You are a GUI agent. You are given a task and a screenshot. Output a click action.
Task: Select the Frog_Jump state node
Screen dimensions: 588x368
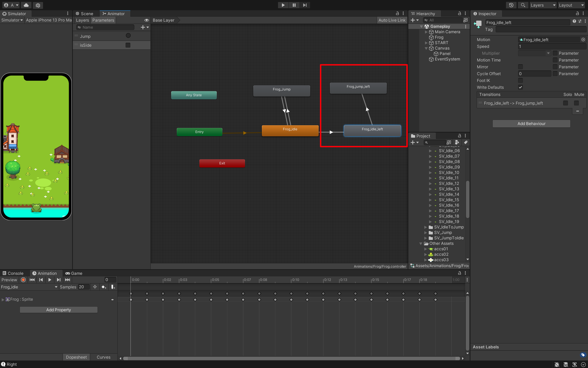tap(282, 91)
